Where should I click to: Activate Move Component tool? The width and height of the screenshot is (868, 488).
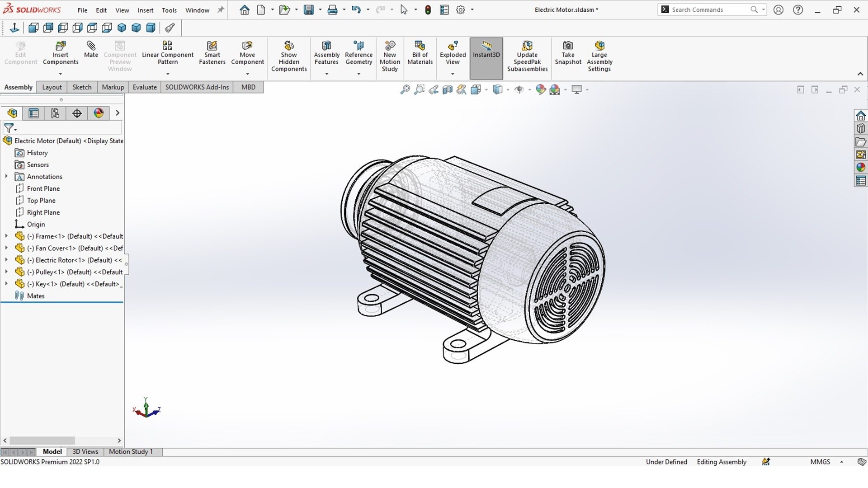(247, 53)
